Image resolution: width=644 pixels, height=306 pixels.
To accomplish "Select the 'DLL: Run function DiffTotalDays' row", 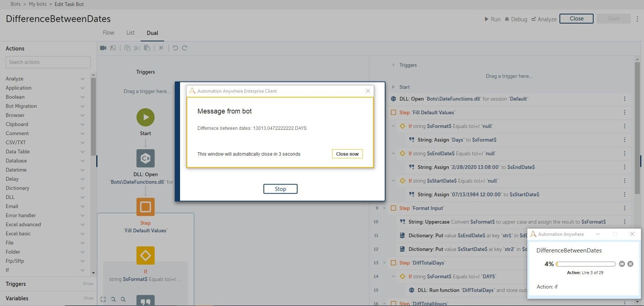I will [467, 290].
